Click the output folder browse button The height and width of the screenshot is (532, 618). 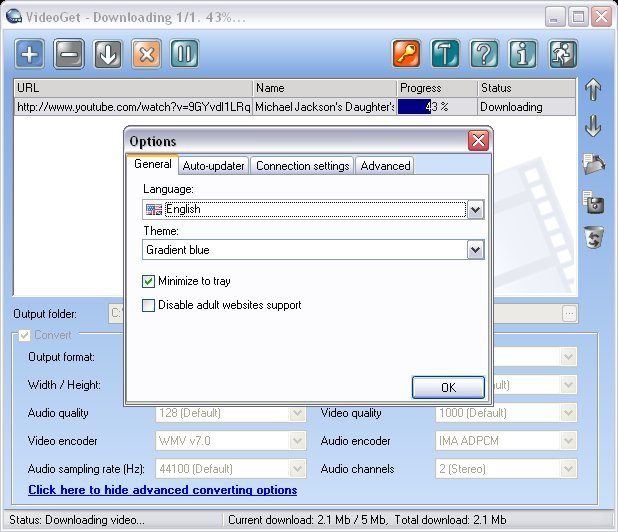coord(569,314)
